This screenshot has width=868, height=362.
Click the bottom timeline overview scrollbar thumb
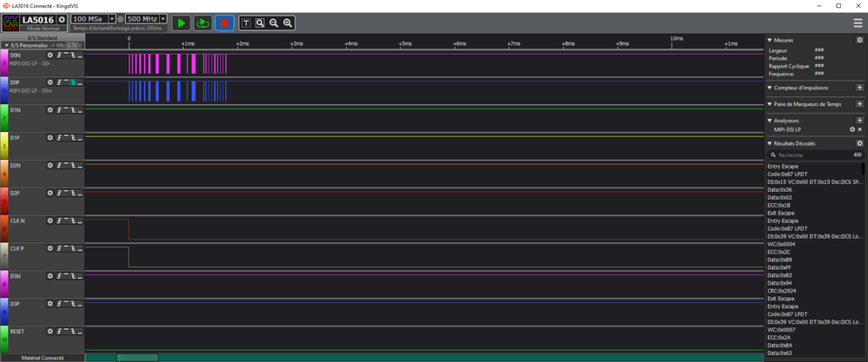point(138,358)
